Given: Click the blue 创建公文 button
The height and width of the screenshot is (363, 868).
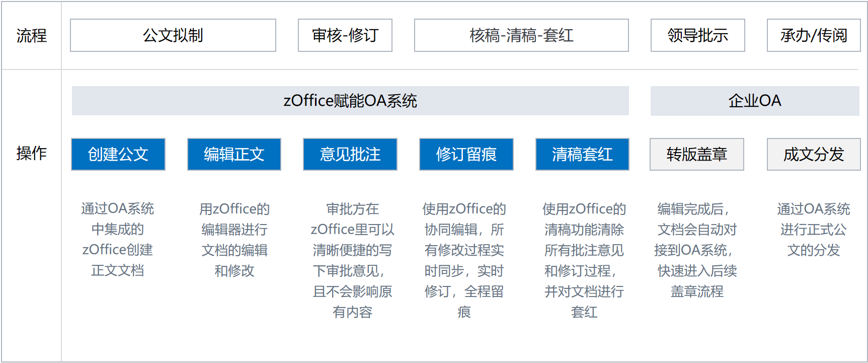Looking at the screenshot, I should (118, 154).
